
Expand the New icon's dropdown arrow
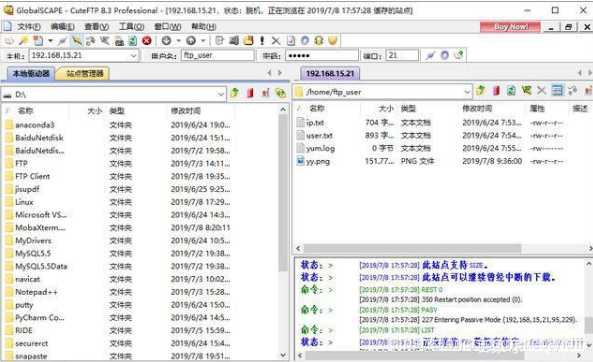click(x=50, y=40)
